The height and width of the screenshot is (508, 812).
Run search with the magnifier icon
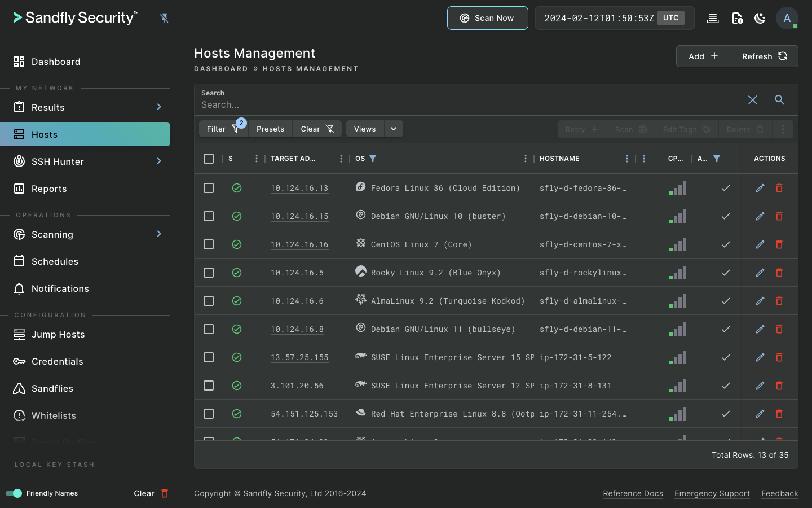tap(779, 100)
